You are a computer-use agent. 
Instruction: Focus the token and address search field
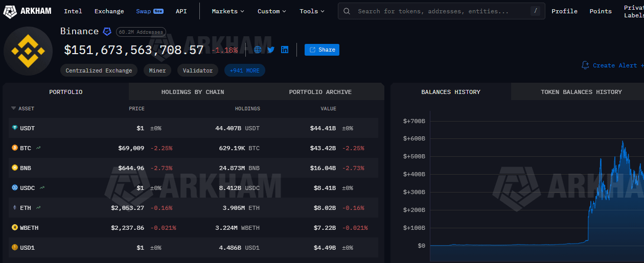coord(441,11)
